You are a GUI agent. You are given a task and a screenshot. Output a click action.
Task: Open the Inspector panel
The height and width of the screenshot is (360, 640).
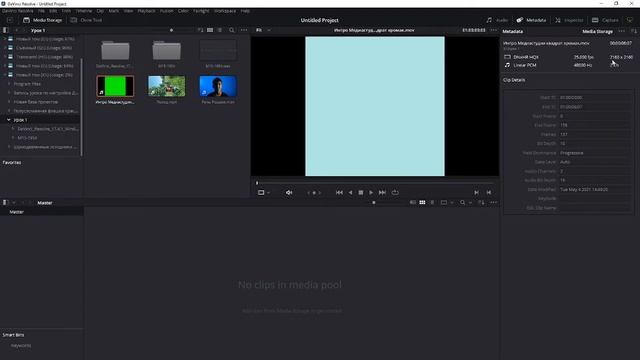(569, 20)
